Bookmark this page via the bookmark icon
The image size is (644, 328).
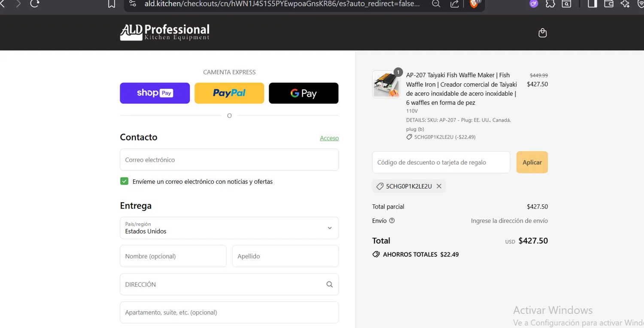(x=112, y=4)
